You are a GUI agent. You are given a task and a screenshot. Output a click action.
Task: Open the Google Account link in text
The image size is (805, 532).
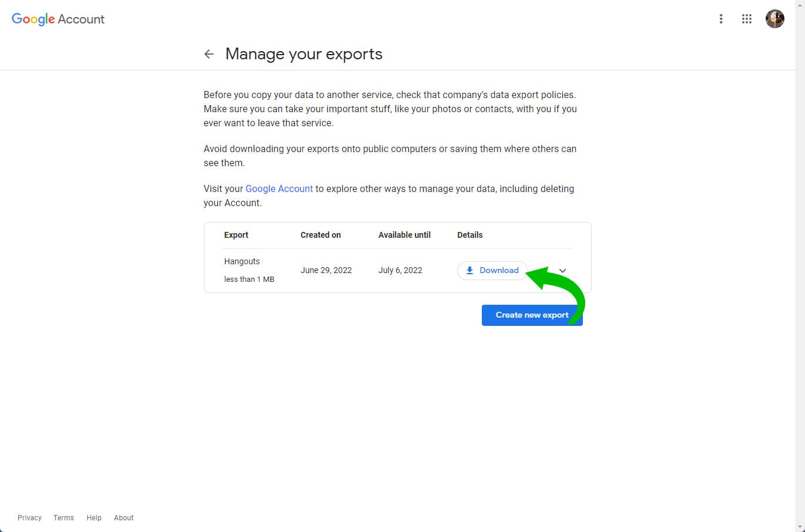click(279, 188)
